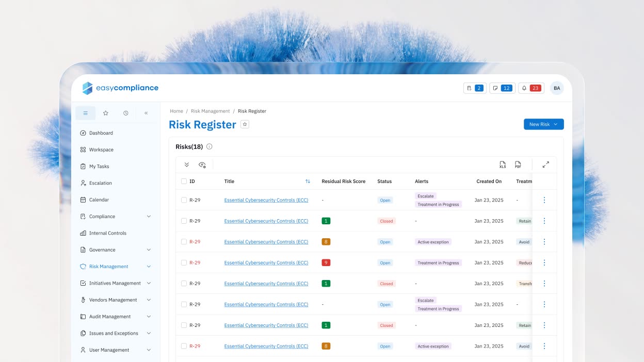Expand the Initiatives Management chevron
The image size is (644, 362).
149,283
